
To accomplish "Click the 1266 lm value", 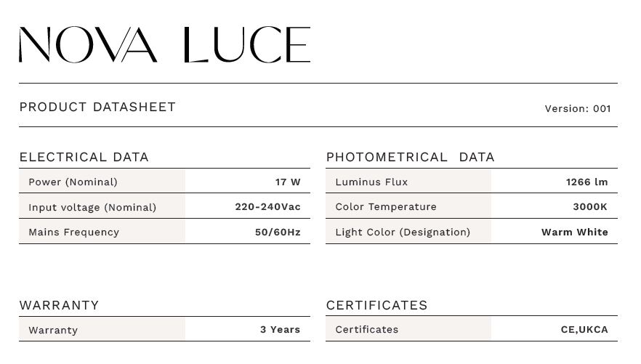I will [587, 182].
